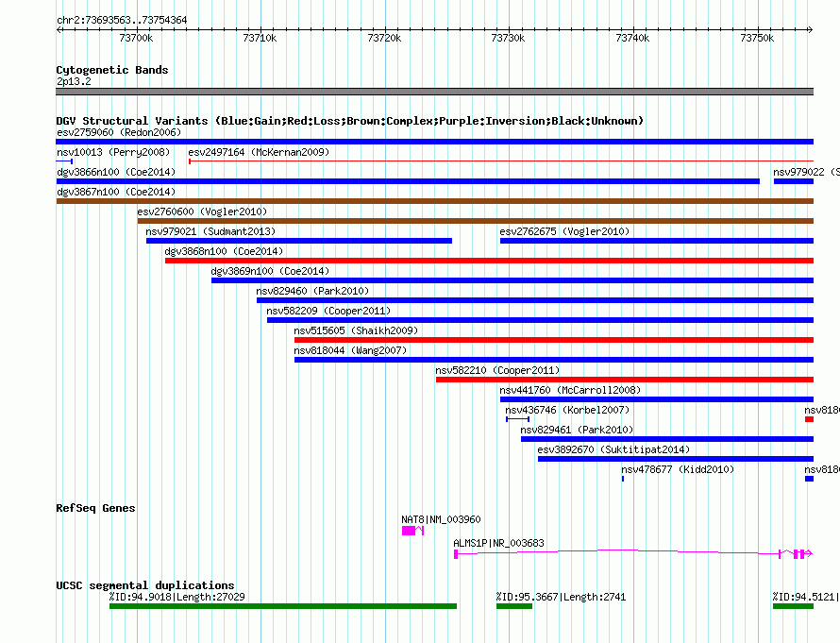
Task: Select the green Length:2741 segmental duplication bar
Action: 514,606
